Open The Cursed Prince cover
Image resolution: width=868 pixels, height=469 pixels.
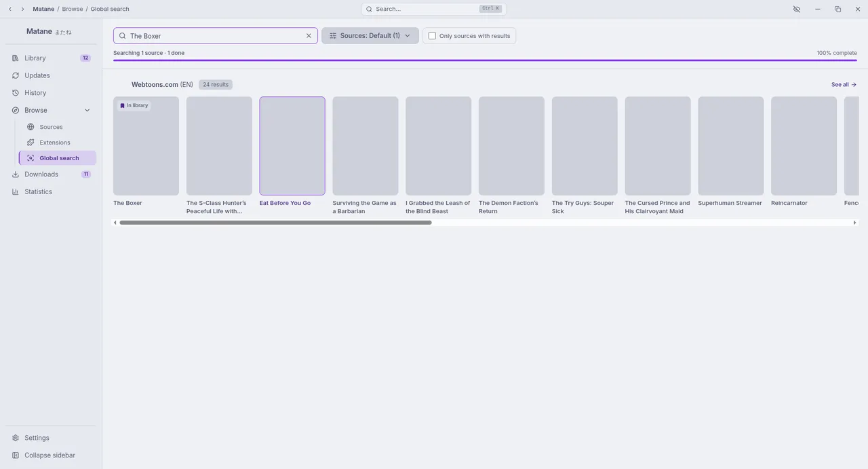coord(658,146)
